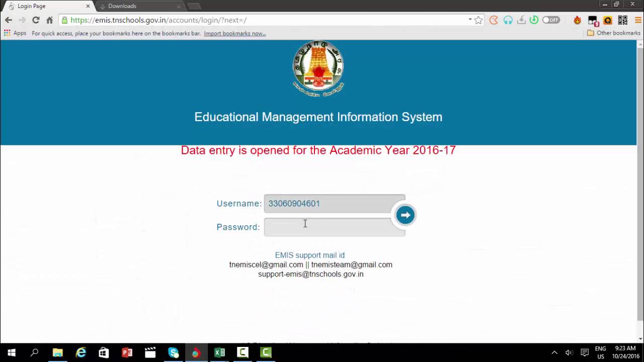Switch the OFF extension toggle on
Image resolution: width=644 pixels, height=362 pixels.
(x=551, y=20)
